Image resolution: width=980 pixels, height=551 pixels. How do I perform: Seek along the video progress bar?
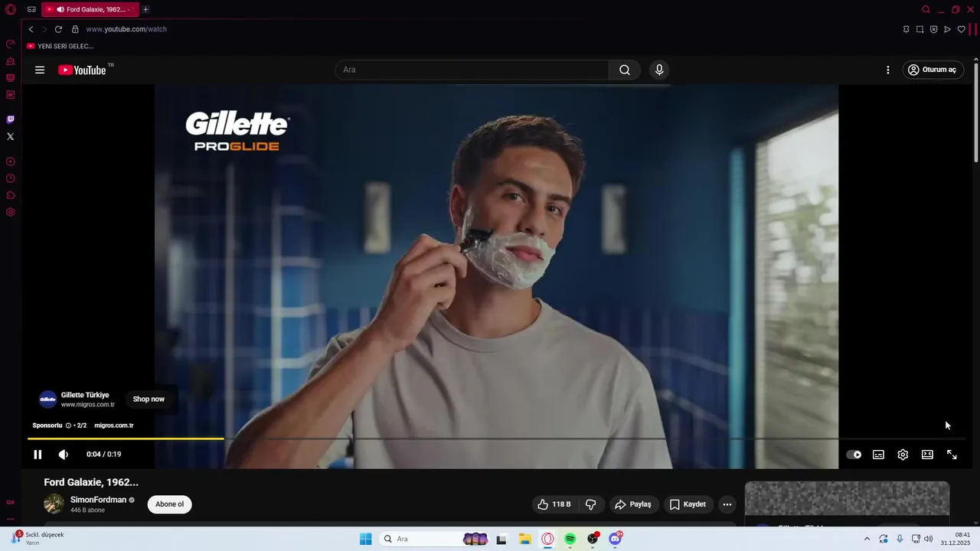click(x=497, y=439)
